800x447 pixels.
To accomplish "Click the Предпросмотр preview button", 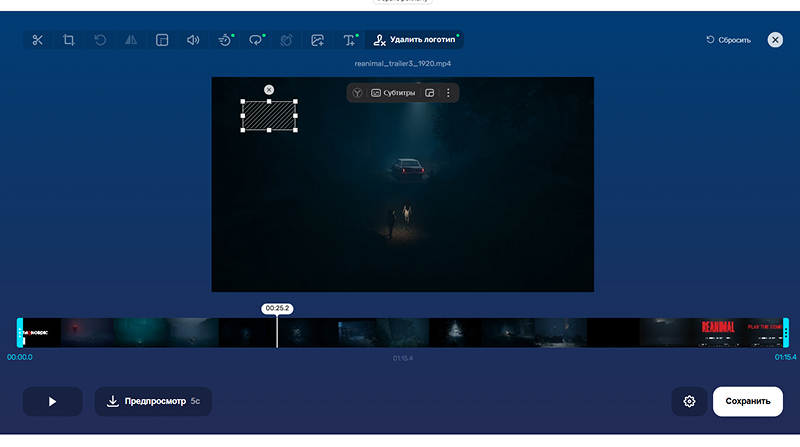I will click(x=153, y=401).
